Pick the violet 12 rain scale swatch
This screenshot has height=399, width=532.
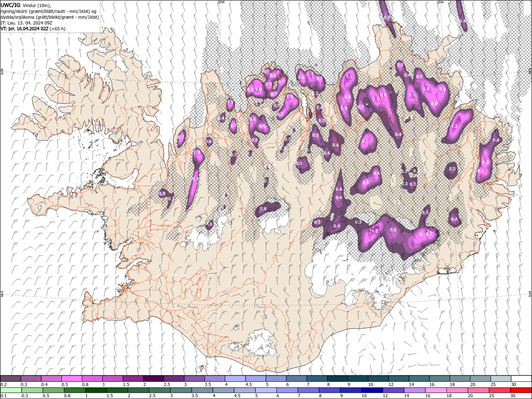pos(394,390)
